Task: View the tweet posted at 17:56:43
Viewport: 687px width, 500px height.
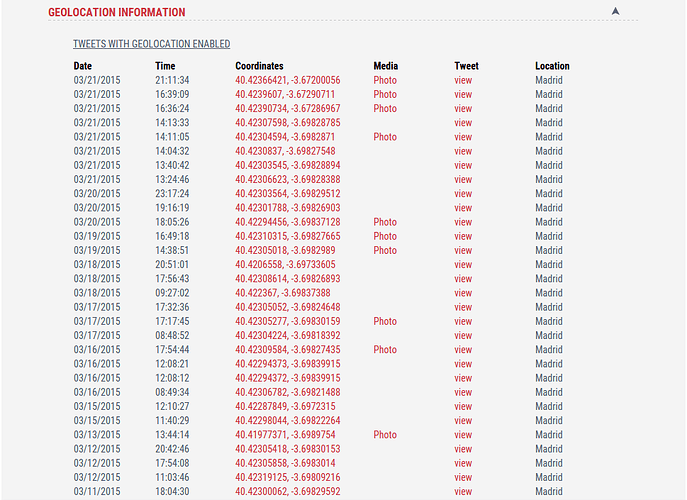Action: coord(463,279)
